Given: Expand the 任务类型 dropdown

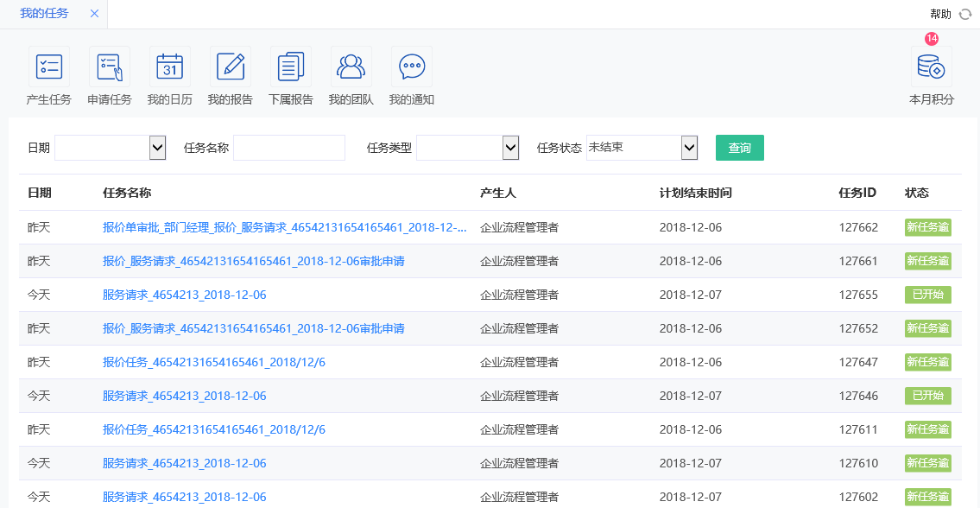Looking at the screenshot, I should (x=467, y=147).
